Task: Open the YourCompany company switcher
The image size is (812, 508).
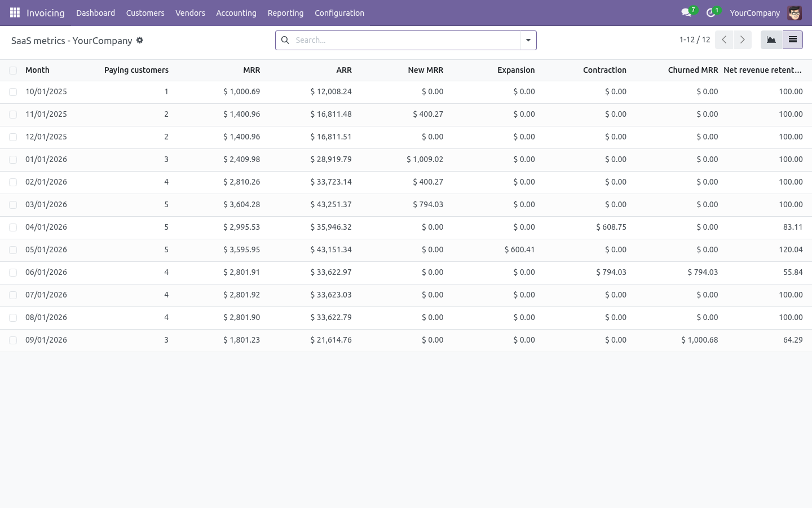Action: [x=754, y=12]
